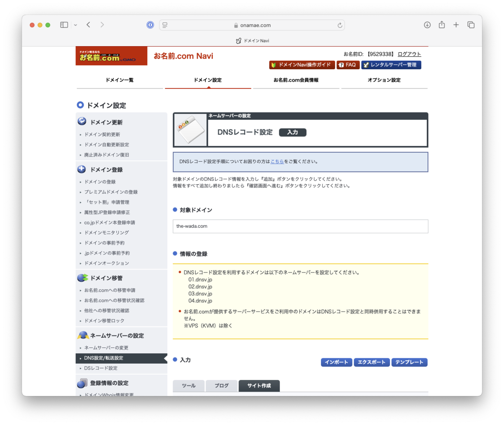This screenshot has width=504, height=425.
Task: Switch to お名前.com会員情報 tab
Action: [296, 80]
